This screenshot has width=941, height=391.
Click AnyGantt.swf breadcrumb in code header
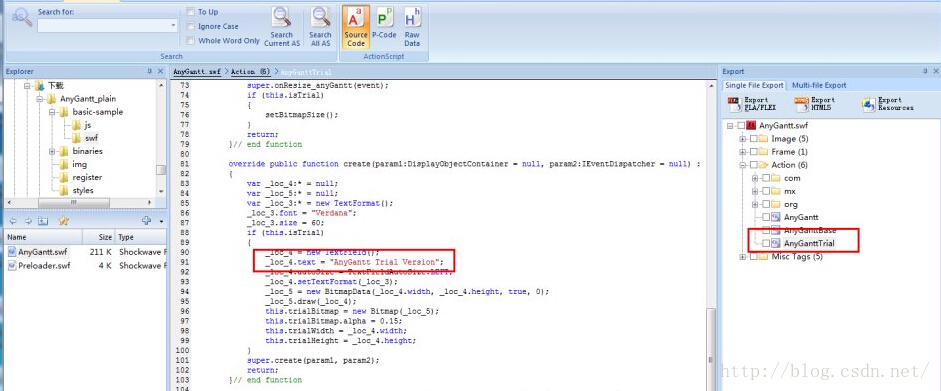pyautogui.click(x=197, y=71)
